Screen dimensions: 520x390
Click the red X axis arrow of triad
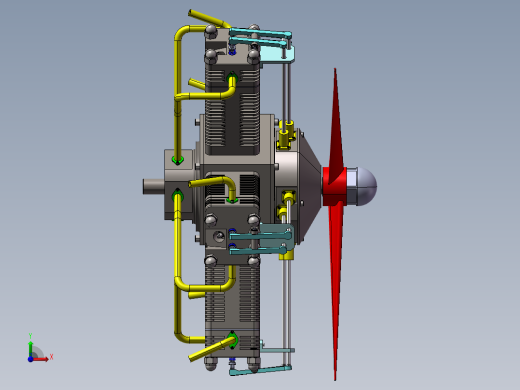41,359
